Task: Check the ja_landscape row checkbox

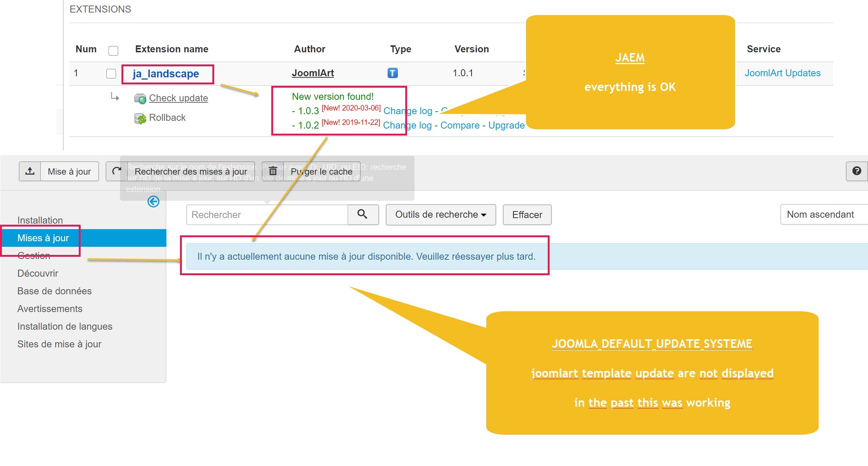Action: coord(111,74)
